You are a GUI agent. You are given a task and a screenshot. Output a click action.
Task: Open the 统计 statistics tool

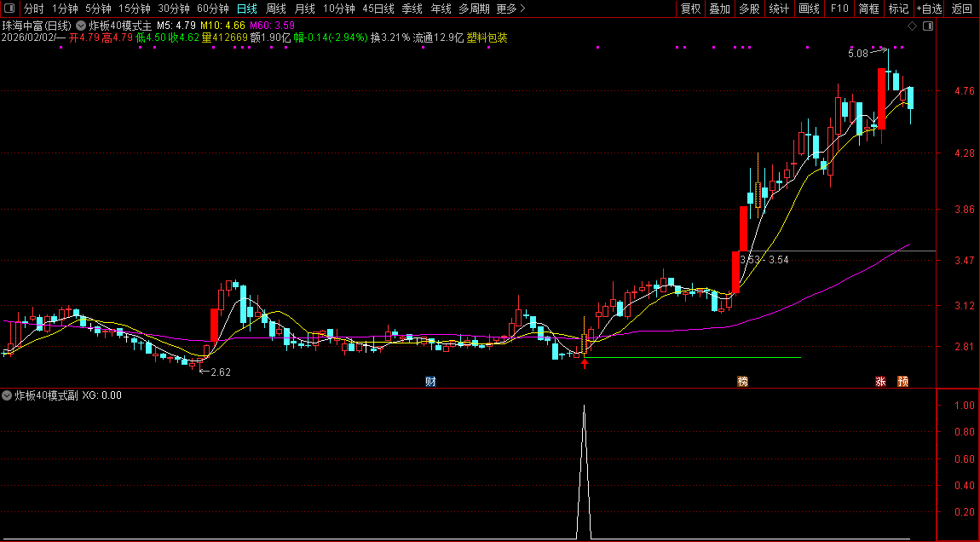tap(779, 9)
